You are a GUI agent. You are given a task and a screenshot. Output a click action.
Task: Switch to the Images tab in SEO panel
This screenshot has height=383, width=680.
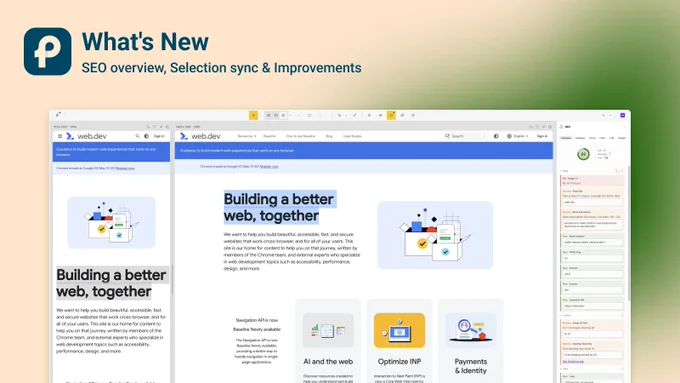click(x=621, y=138)
